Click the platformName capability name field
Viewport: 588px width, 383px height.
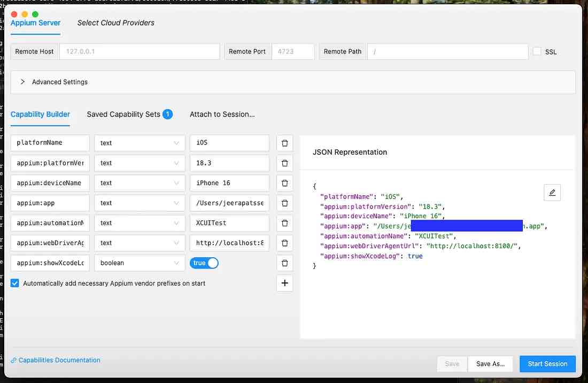[x=50, y=143]
